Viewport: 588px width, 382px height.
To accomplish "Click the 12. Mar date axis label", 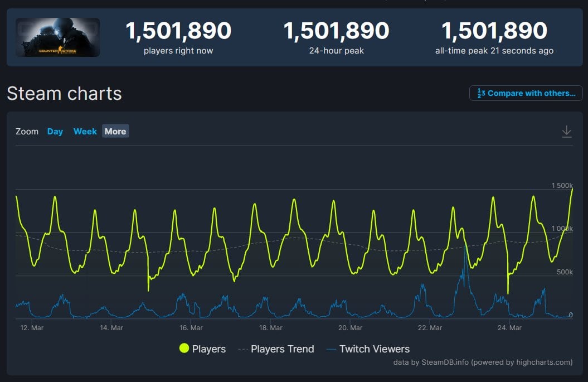I will coord(32,328).
